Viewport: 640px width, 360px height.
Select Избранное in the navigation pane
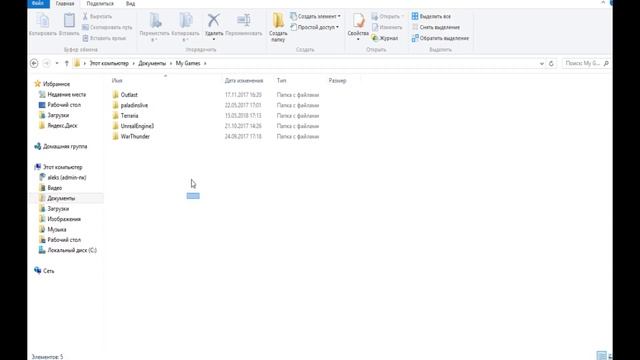pyautogui.click(x=56, y=84)
